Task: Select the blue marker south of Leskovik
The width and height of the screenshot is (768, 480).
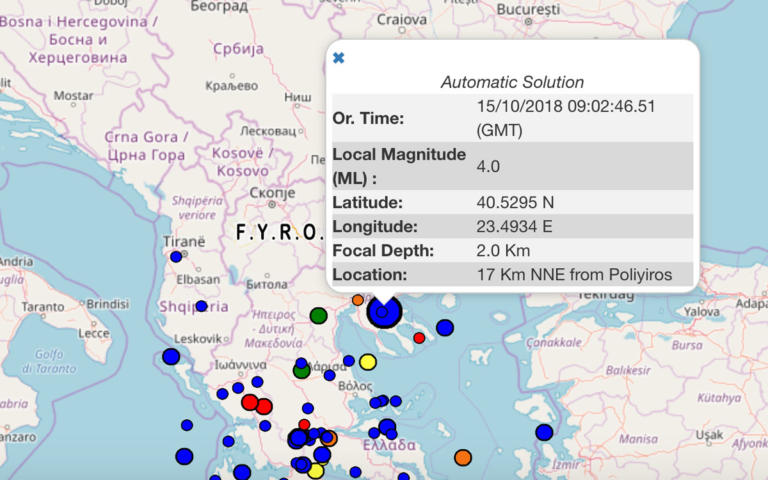Action: (171, 356)
